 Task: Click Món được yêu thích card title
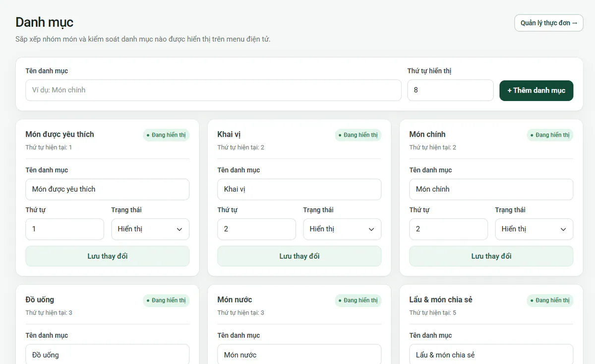click(60, 134)
